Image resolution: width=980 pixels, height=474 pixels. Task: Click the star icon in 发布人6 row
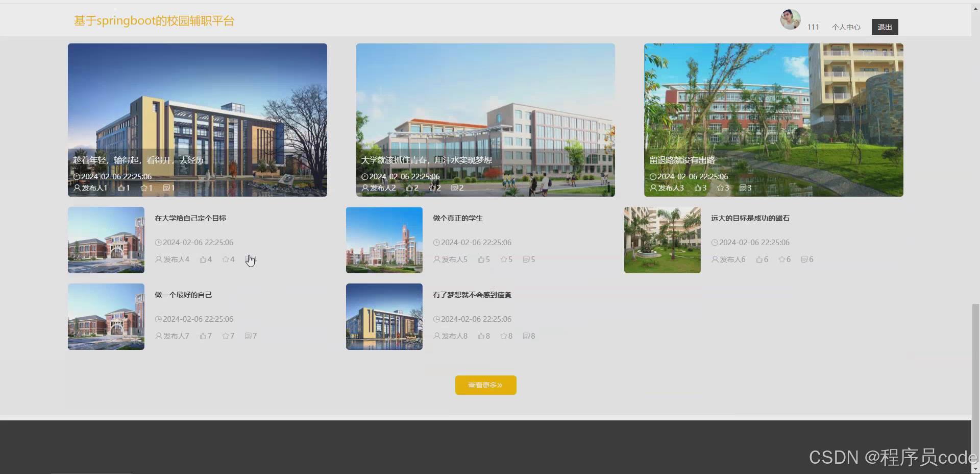(x=782, y=259)
